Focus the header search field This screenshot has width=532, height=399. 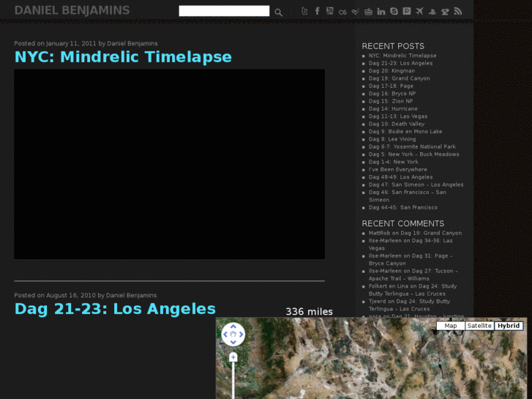coord(224,11)
